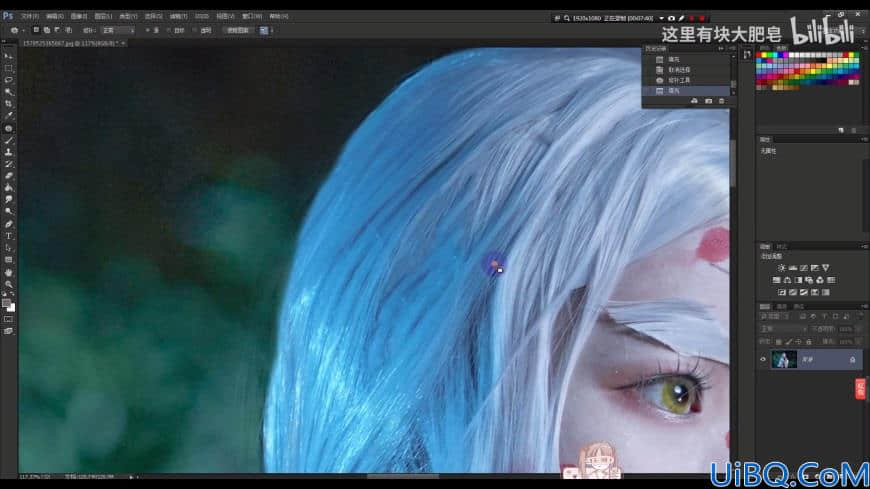Click the foreground color swatch in toolbox
The width and height of the screenshot is (870, 489).
6,303
